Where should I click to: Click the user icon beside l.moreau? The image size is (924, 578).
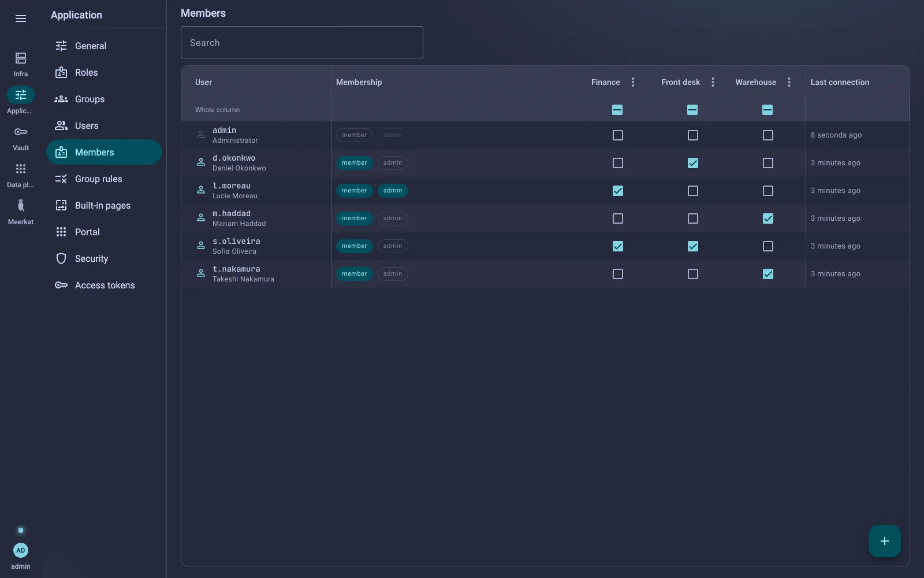click(201, 190)
